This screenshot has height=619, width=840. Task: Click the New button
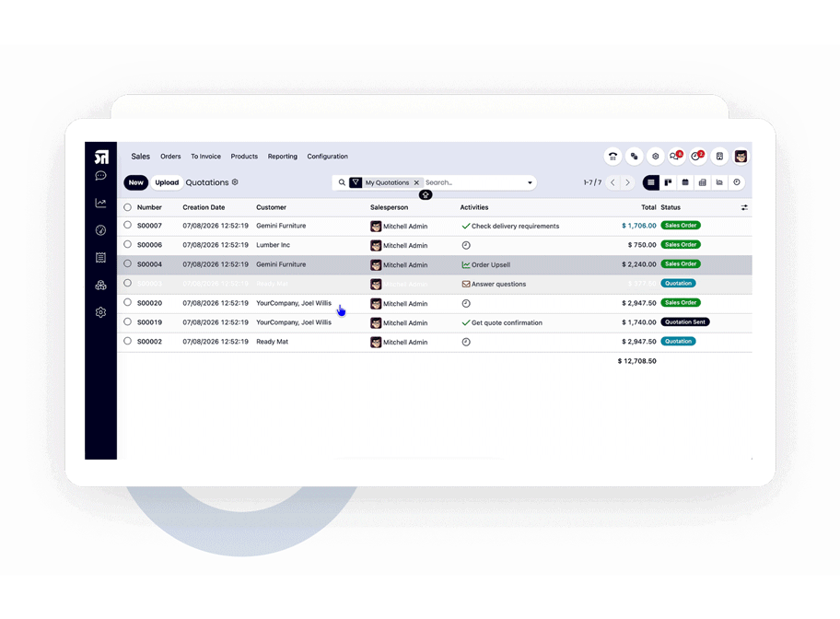click(x=136, y=182)
